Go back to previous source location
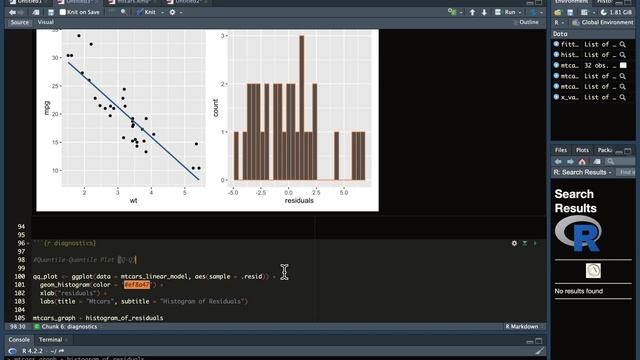 pyautogui.click(x=12, y=13)
